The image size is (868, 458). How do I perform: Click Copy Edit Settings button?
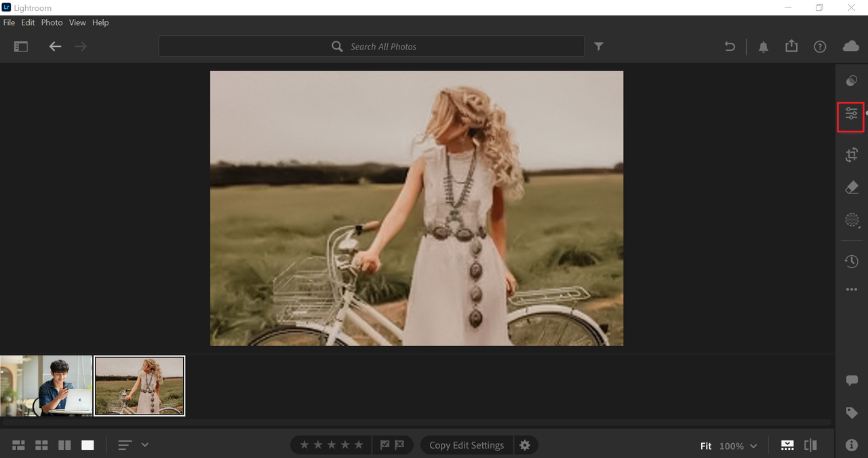tap(467, 445)
